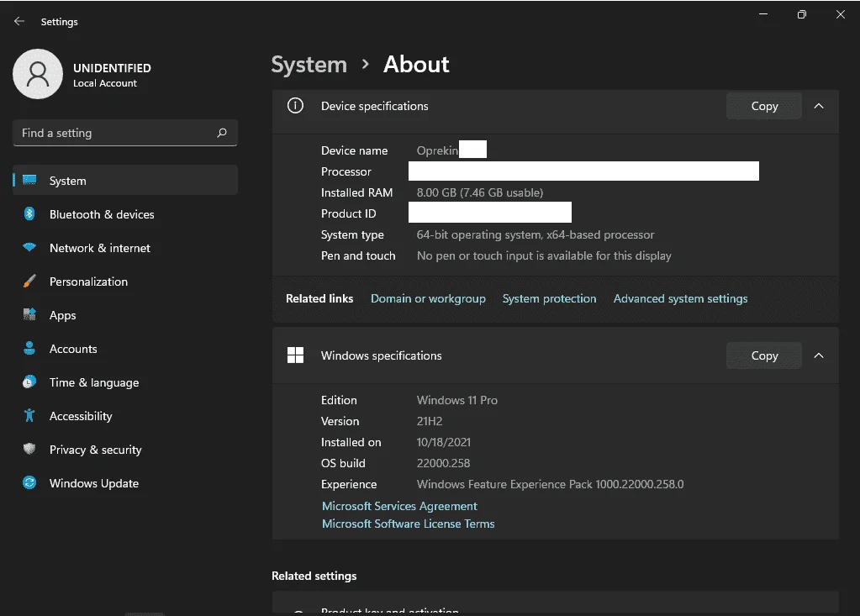Select the 22000.258 OS build value
Screen dimensions: 860x616
[x=443, y=463]
